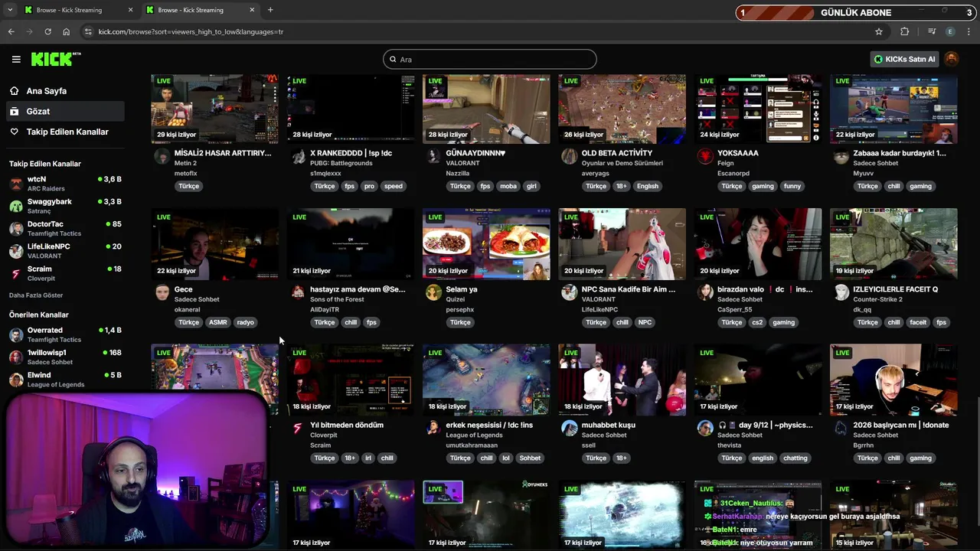
Task: Open the Chrome three-dot menu
Action: (x=969, y=31)
